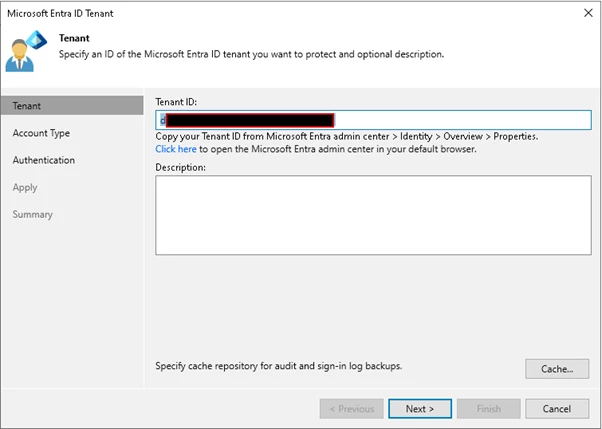Click the "Description:" label
The height and width of the screenshot is (429, 602).
181,167
